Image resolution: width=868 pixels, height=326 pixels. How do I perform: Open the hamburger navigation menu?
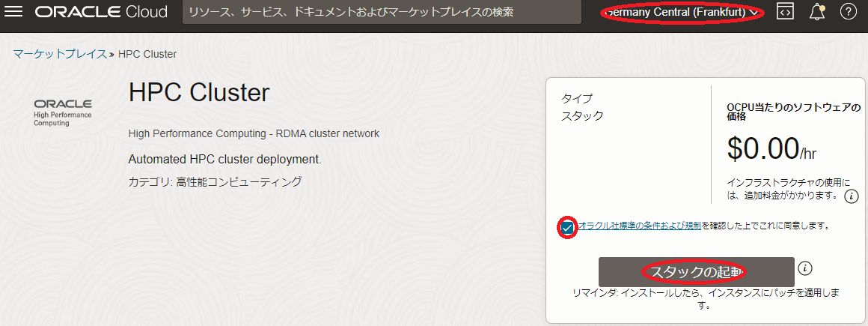(x=14, y=13)
